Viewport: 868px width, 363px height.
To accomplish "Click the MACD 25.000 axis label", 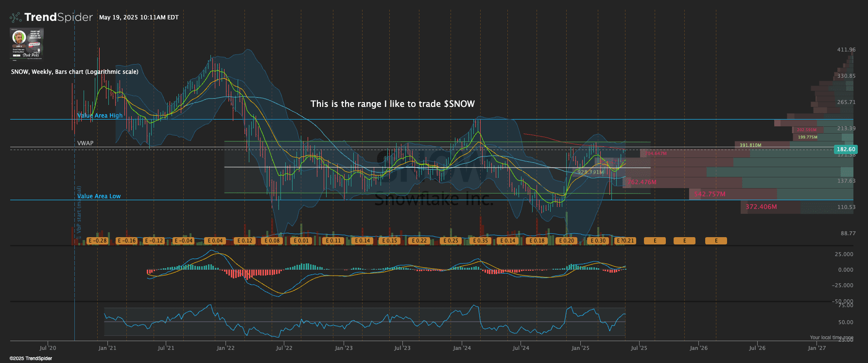I will tap(844, 255).
